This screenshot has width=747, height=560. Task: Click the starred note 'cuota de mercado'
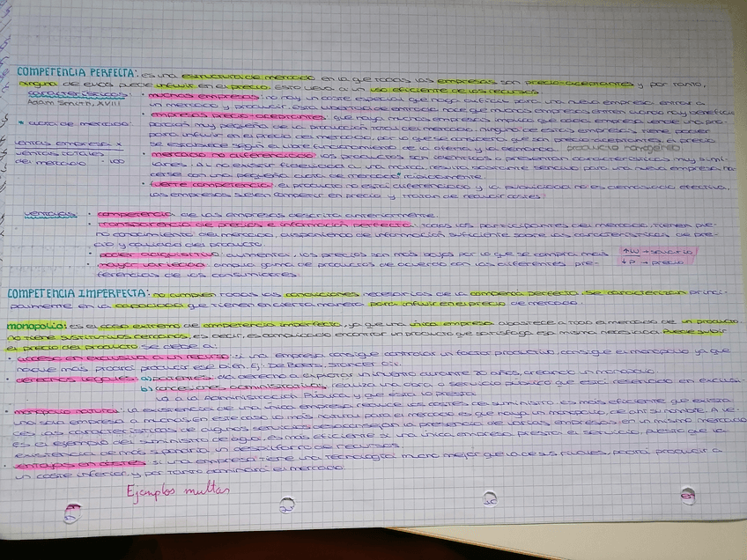click(74, 123)
